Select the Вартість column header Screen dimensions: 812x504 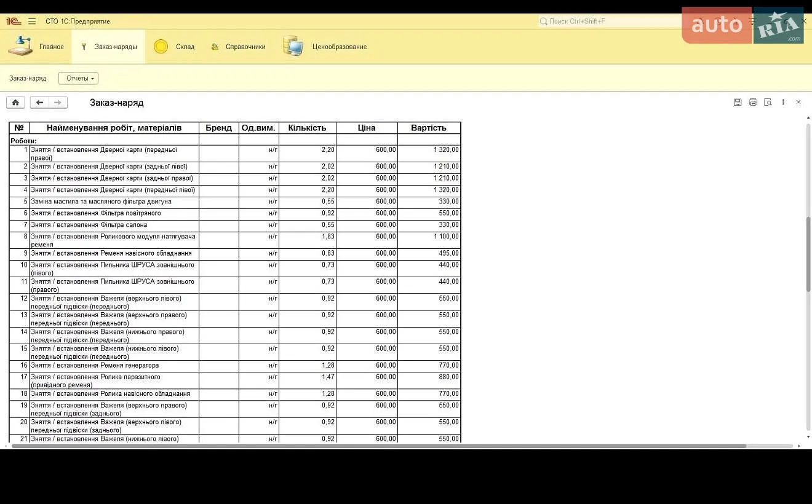point(429,128)
